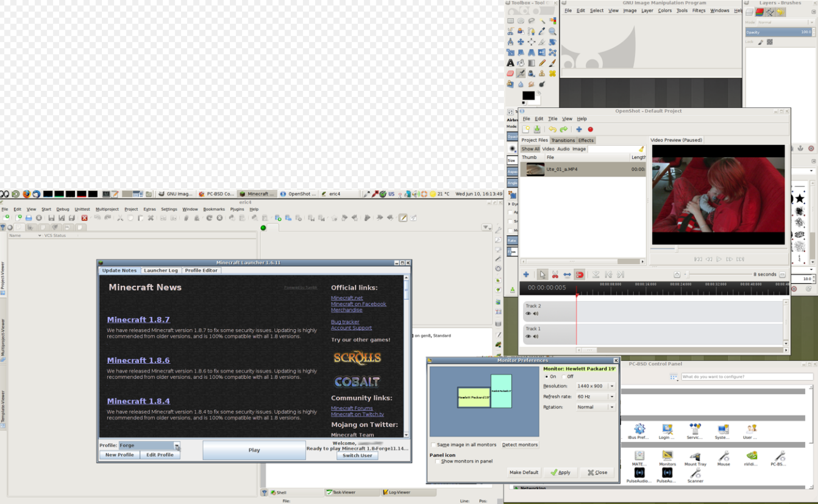Select the Text tool in GIMP toolbox
Screen dimensions: 818x504
pos(511,63)
